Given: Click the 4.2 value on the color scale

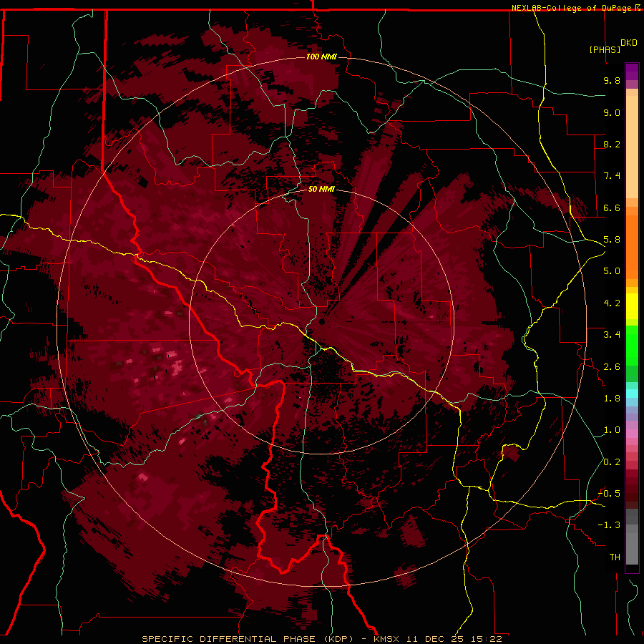Looking at the screenshot, I should [x=612, y=303].
